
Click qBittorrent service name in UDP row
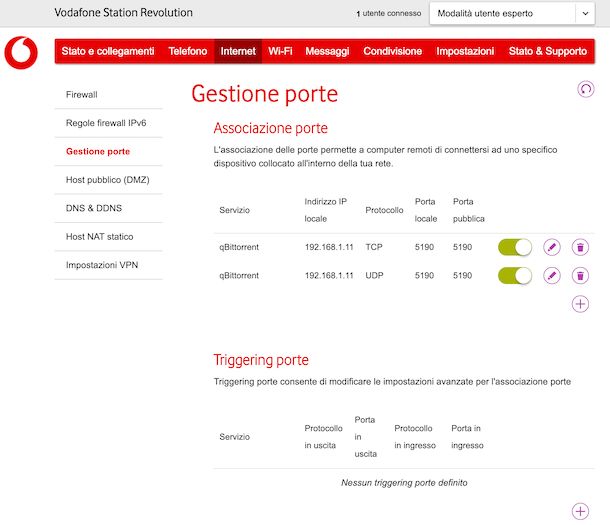pyautogui.click(x=239, y=276)
